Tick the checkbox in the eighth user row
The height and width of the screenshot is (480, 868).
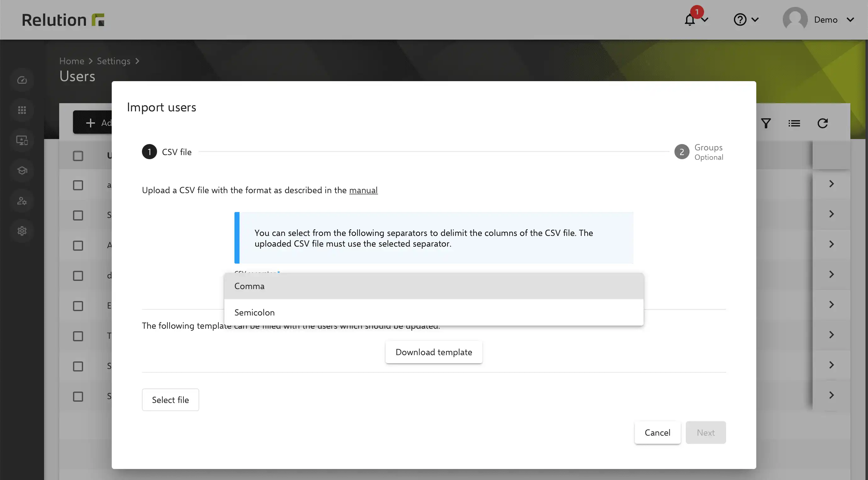(78, 396)
